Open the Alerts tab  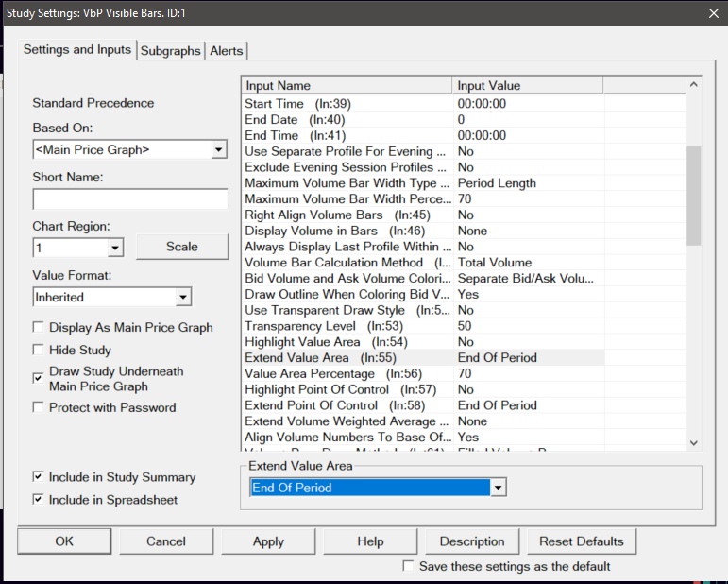pos(227,51)
